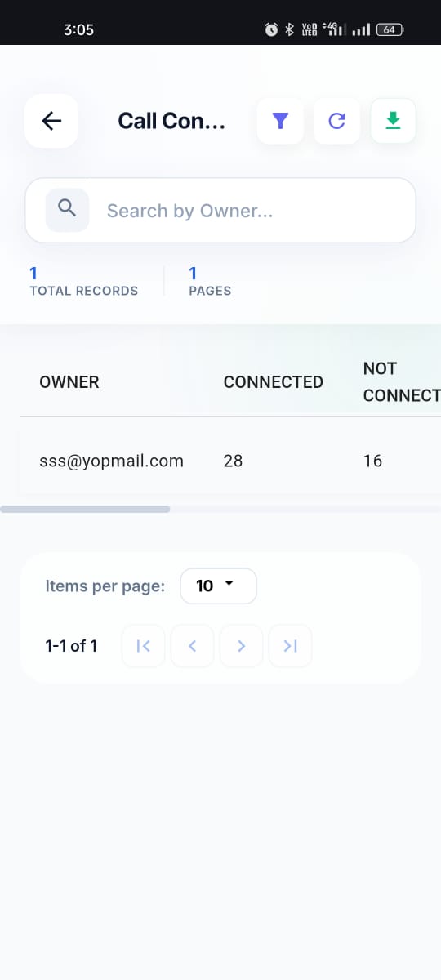
Task: Tap the Total Records count
Action: [x=33, y=274]
